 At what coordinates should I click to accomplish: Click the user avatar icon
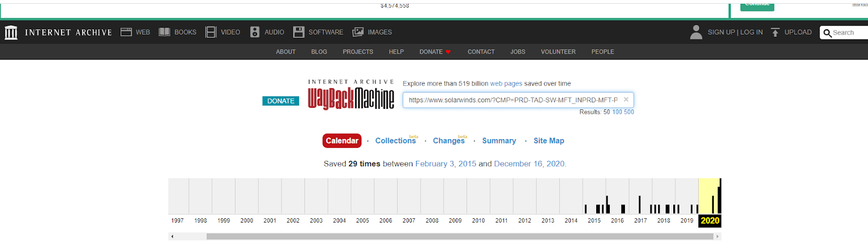point(696,32)
